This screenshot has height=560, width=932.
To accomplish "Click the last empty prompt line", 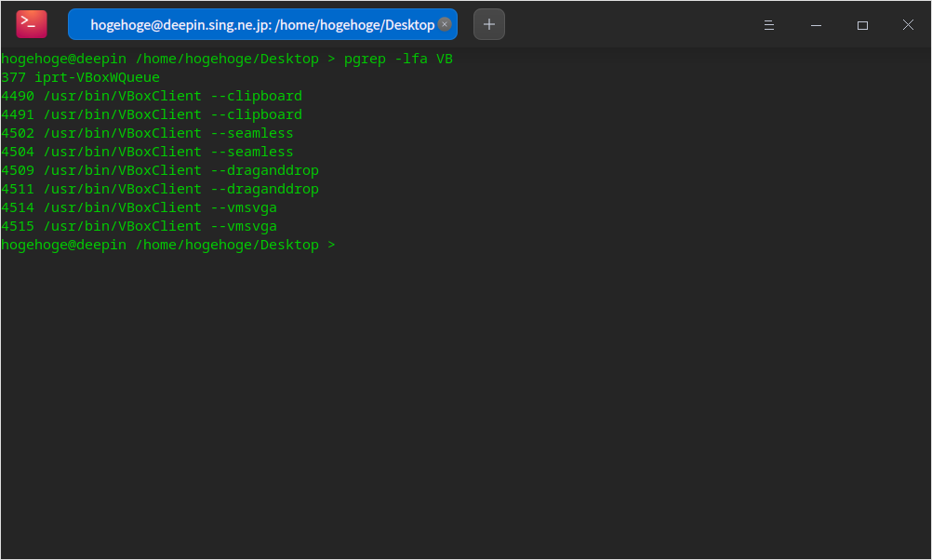I will (168, 245).
